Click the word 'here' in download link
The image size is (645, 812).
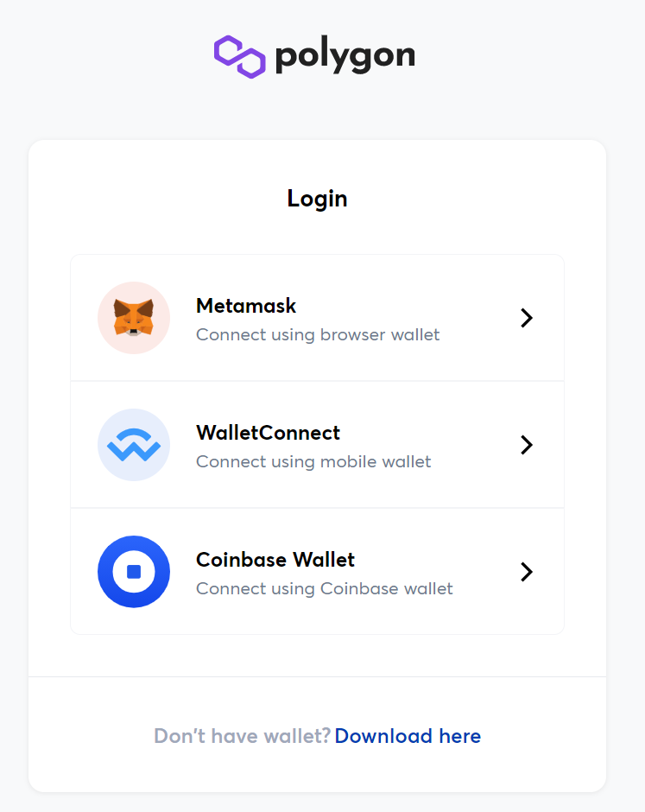460,736
